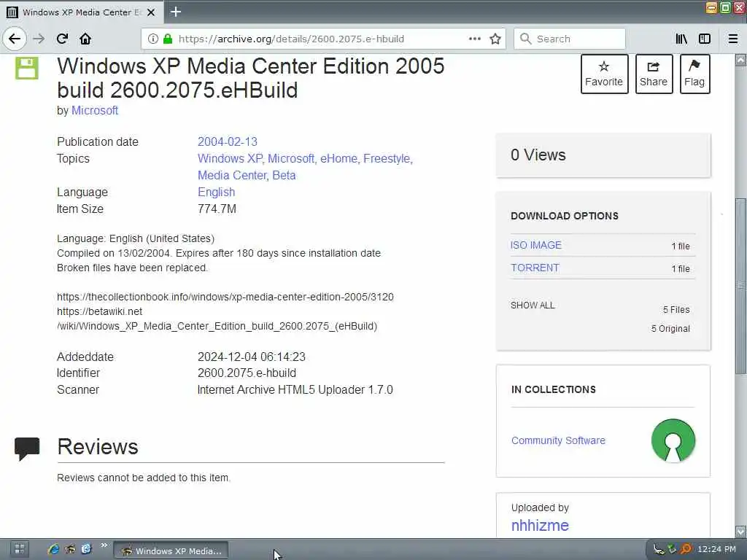Click the 12:24 PM taskbar clock
This screenshot has width=747, height=560.
(x=716, y=549)
